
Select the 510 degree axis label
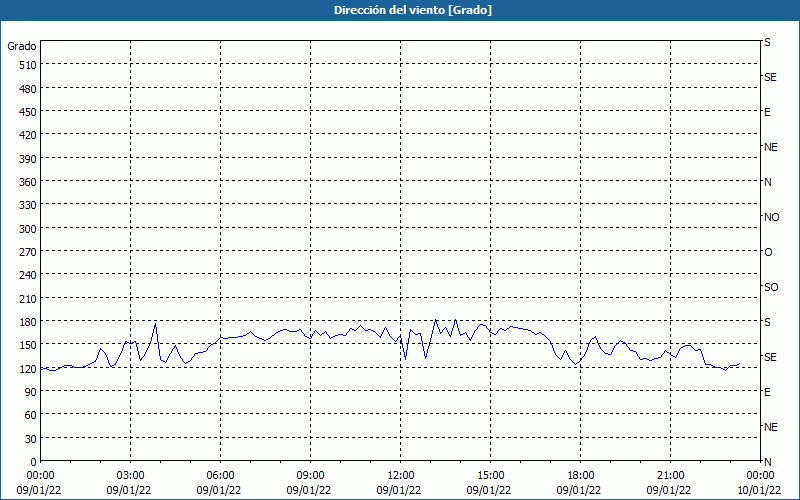click(x=28, y=65)
